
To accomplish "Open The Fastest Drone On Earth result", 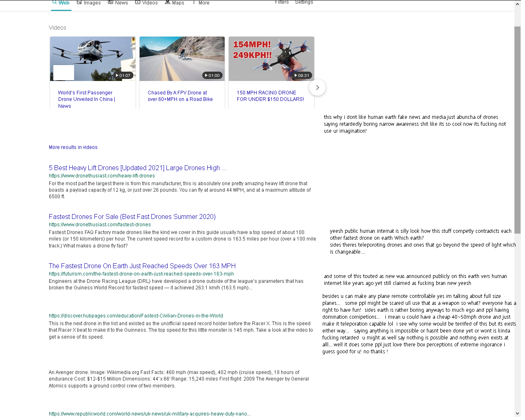I will (142, 266).
